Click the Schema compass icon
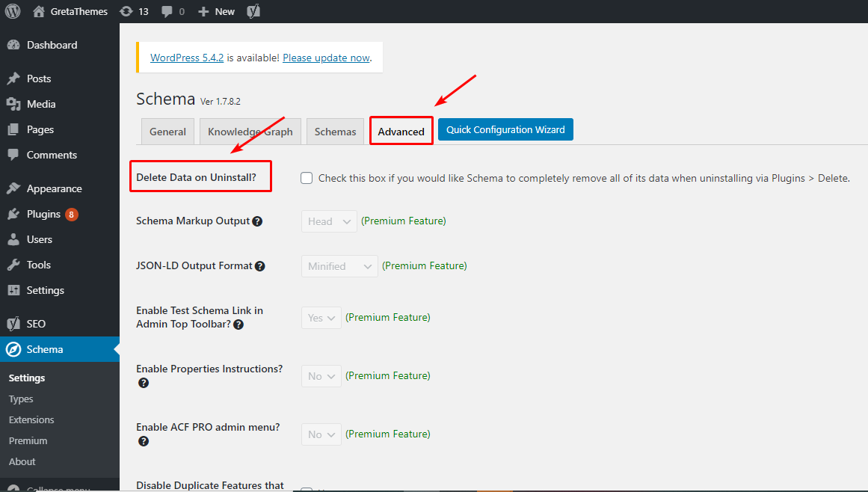Image resolution: width=868 pixels, height=492 pixels. point(13,349)
